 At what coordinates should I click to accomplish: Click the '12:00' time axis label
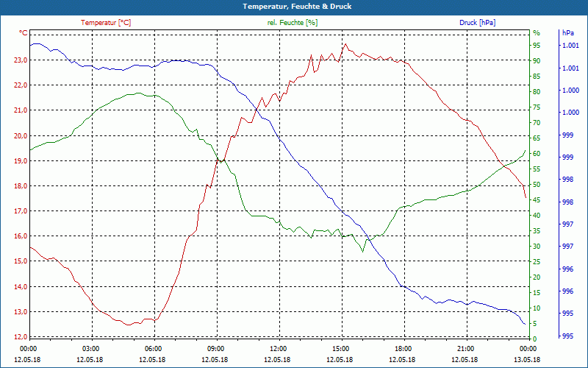tap(278, 348)
